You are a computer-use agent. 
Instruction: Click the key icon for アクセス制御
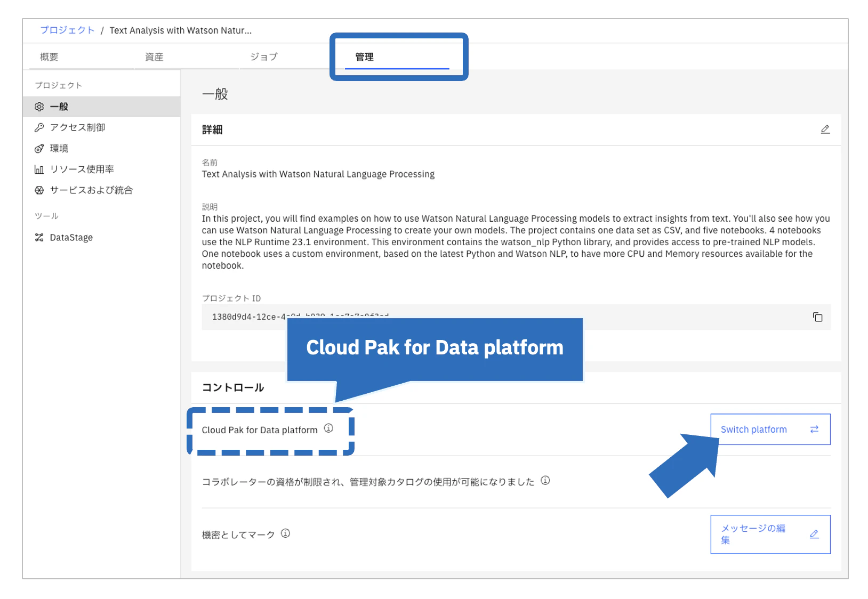[39, 127]
